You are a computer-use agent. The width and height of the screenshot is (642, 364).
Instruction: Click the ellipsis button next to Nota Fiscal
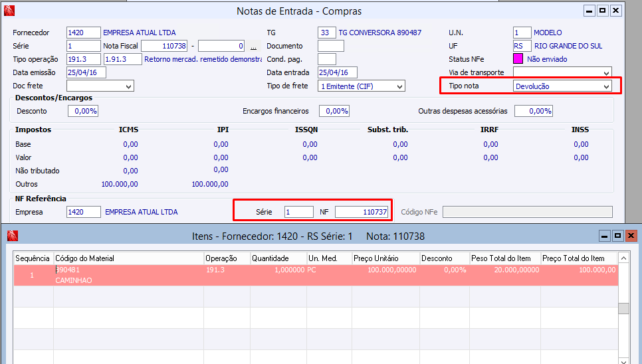[253, 46]
